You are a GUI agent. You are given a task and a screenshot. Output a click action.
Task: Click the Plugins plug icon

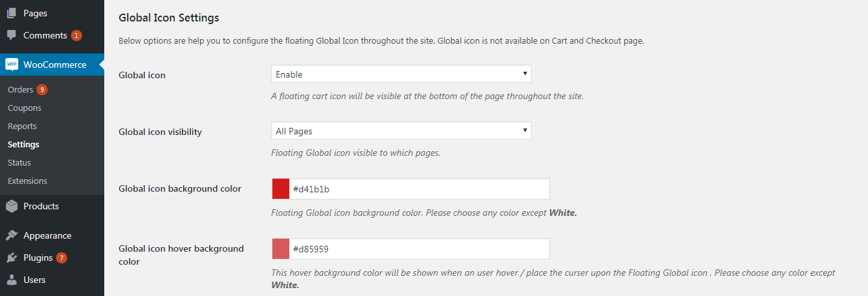click(12, 258)
